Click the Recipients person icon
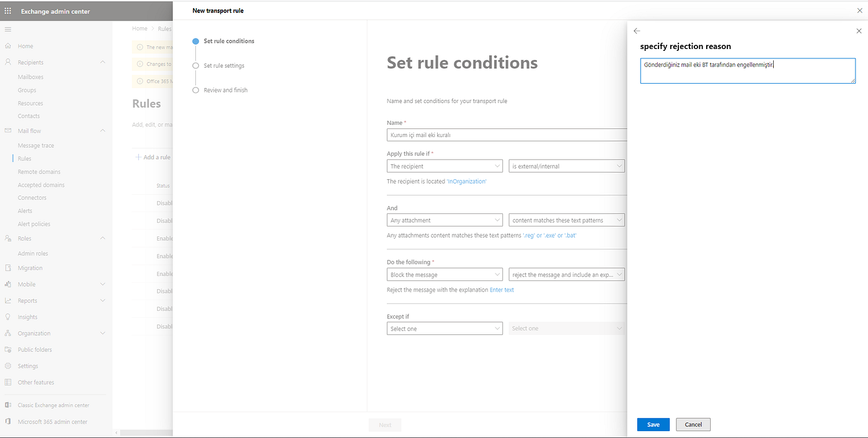 pos(8,63)
